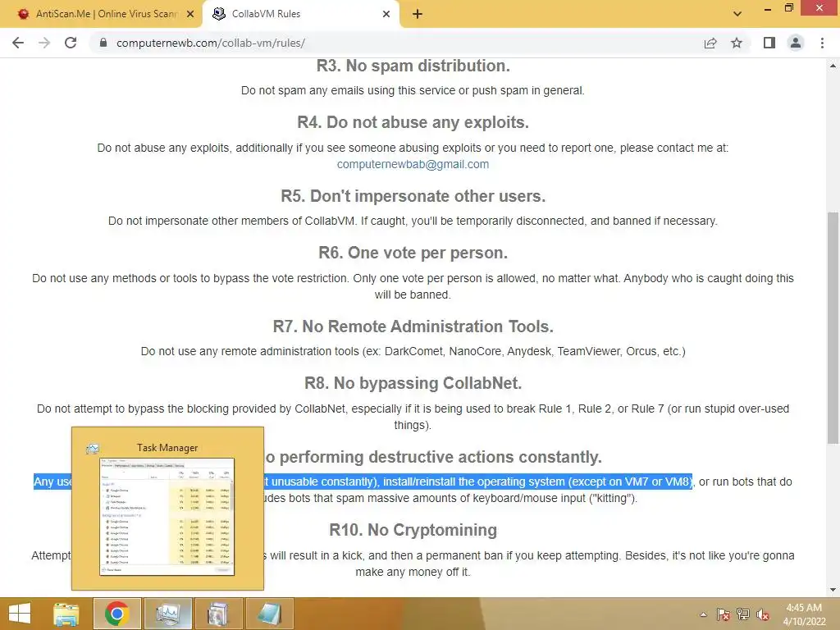The image size is (840, 630).
Task: Click the R5. Don't impersonate other users heading
Action: pos(413,196)
